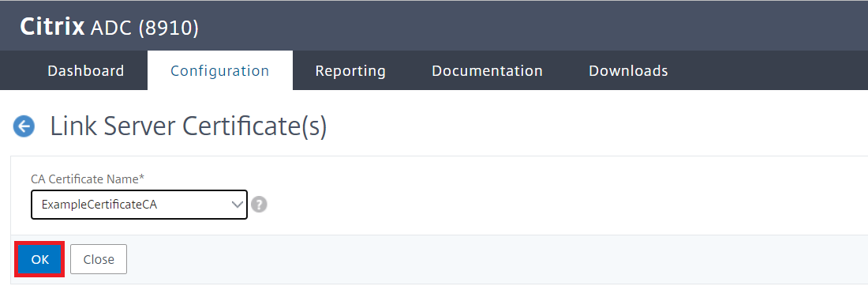Screen dimensions: 868x286
Task: Select the ExampleCertificateCA combo box
Action: click(139, 205)
